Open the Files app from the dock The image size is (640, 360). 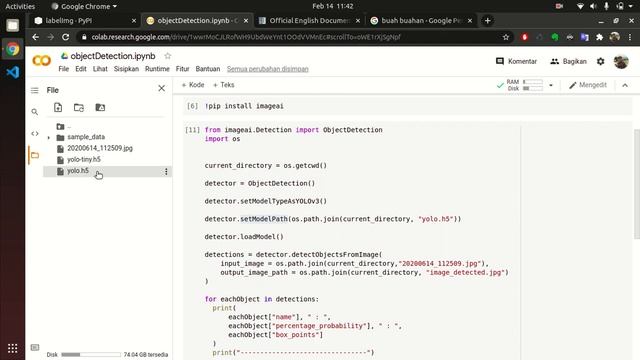[13, 25]
